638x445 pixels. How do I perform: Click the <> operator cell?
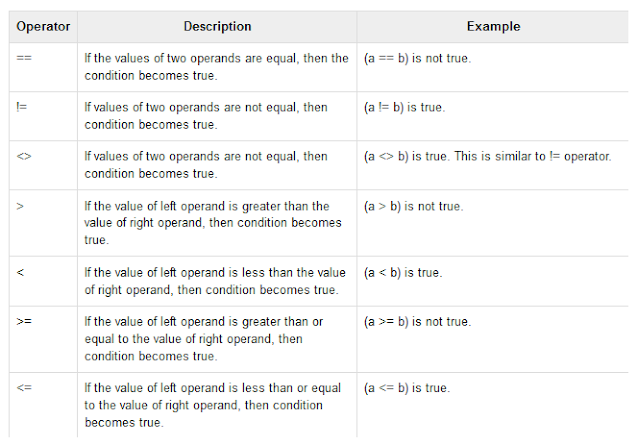(26, 157)
